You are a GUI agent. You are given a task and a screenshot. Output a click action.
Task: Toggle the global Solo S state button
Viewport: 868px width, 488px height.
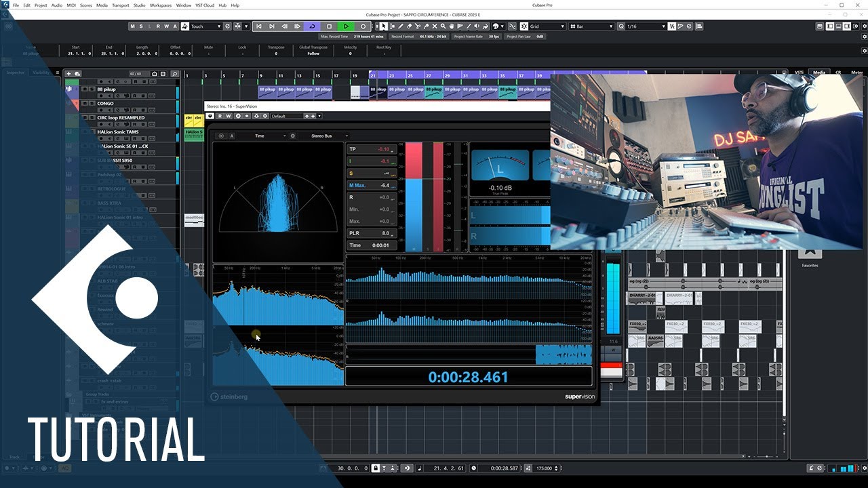pos(141,26)
